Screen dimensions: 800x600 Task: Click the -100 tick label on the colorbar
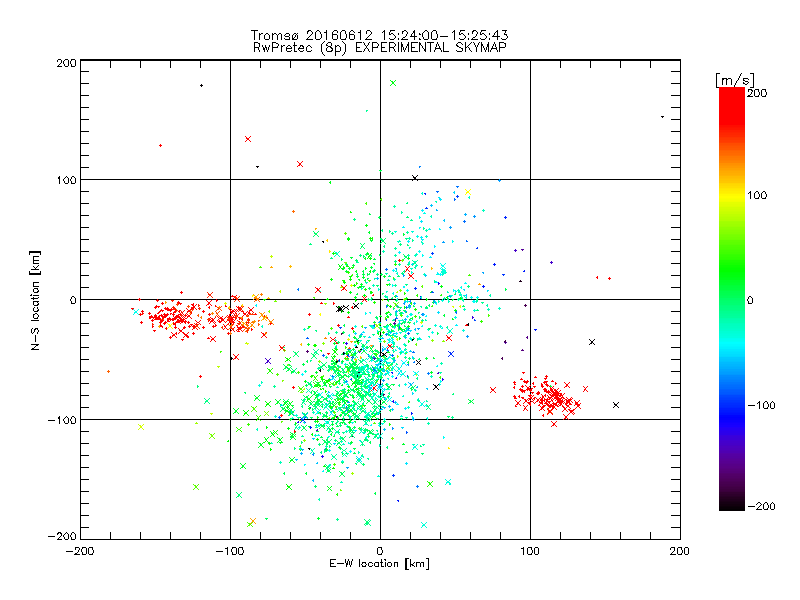(761, 406)
